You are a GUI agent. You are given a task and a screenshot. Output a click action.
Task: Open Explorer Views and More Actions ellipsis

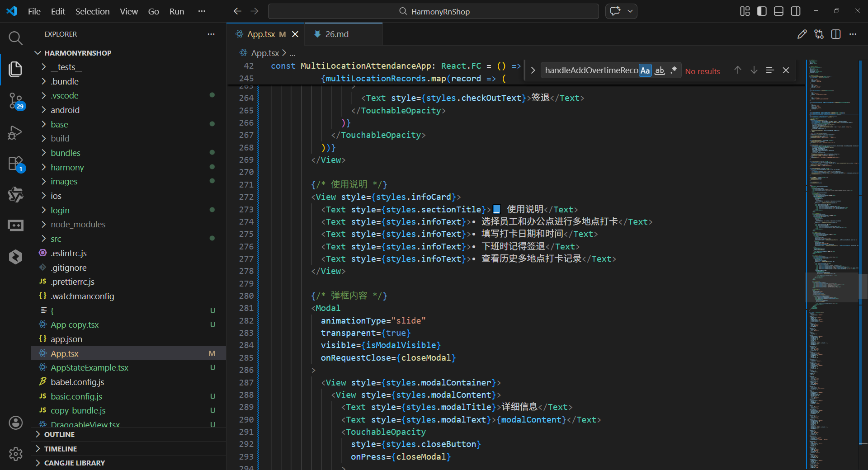click(x=211, y=34)
